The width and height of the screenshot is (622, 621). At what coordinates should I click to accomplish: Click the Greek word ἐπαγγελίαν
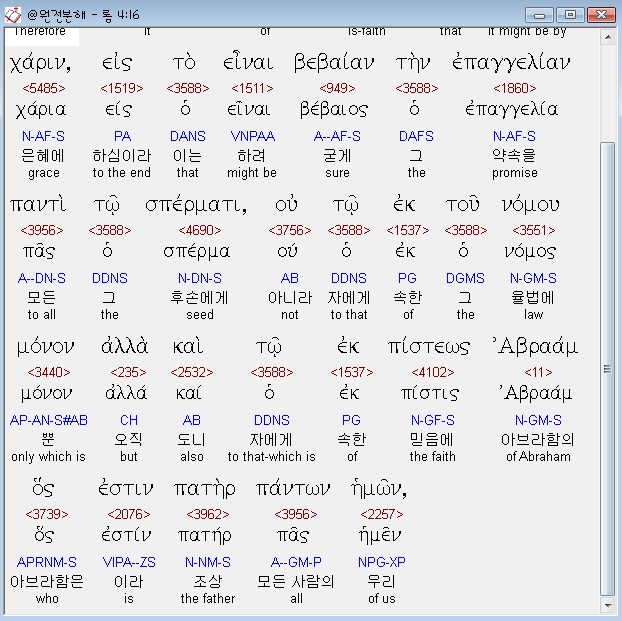click(x=511, y=63)
